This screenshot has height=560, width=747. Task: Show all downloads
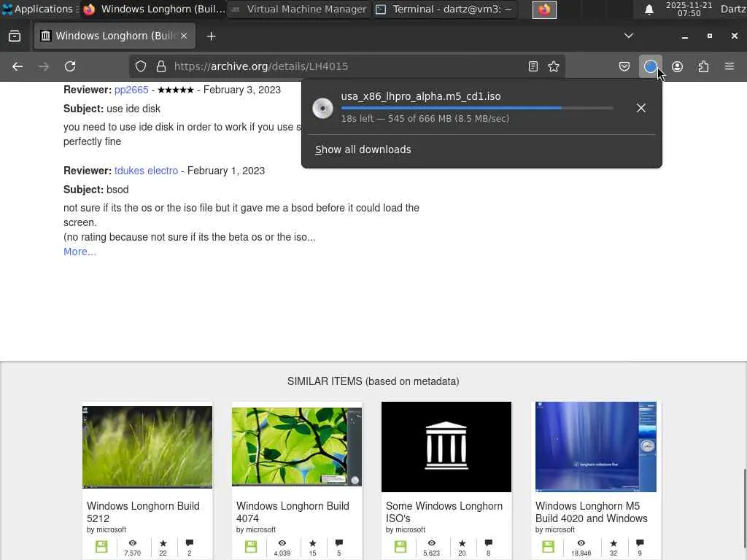coord(363,149)
